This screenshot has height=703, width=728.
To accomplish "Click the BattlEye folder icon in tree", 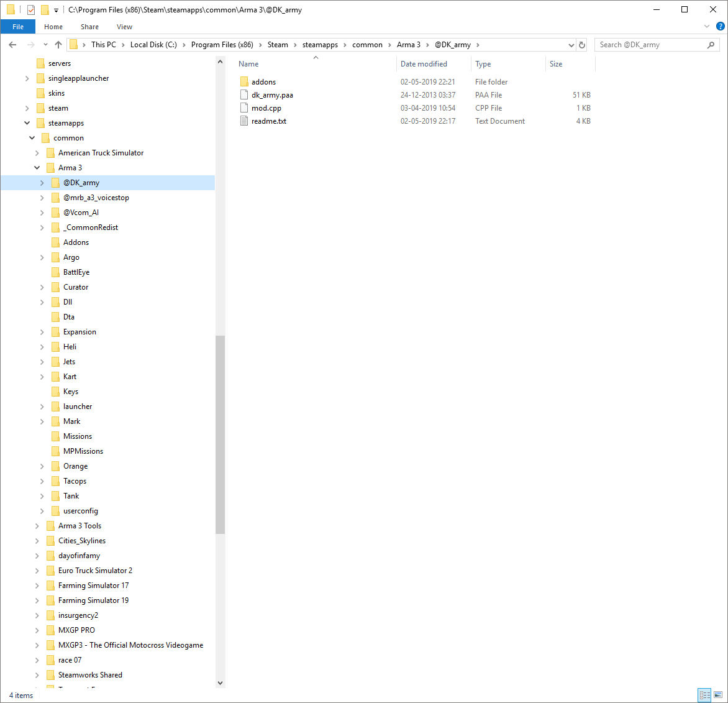I will [x=55, y=272].
